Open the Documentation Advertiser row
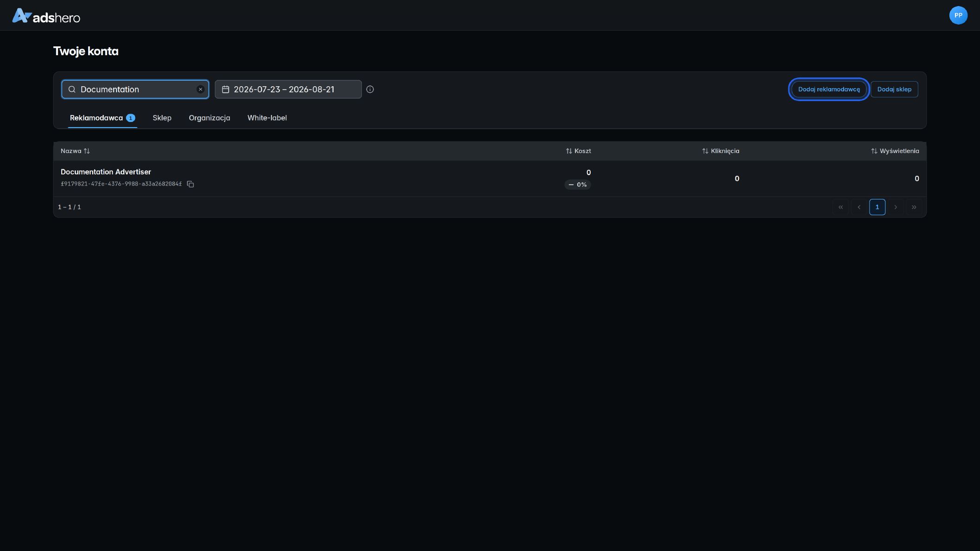The height and width of the screenshot is (551, 980). point(490,179)
